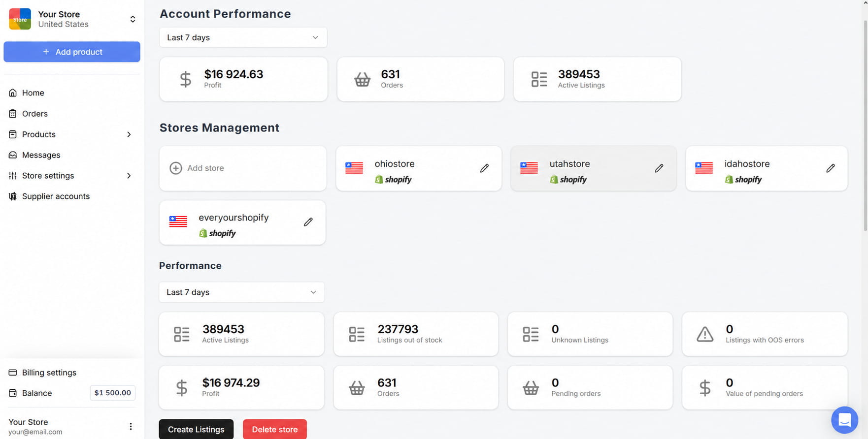The height and width of the screenshot is (439, 868).
Task: Edit idahostore with the pencil icon
Action: tap(830, 168)
